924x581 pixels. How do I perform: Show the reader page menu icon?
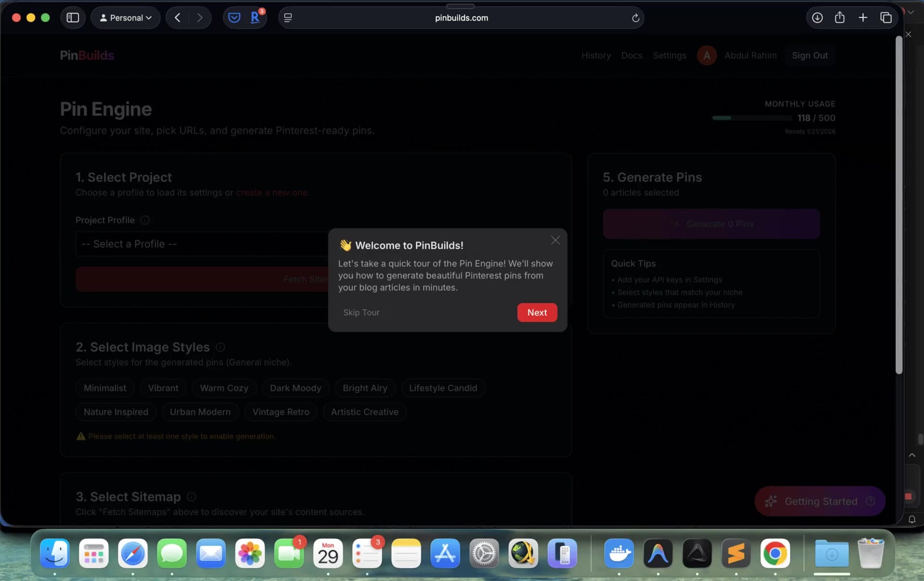pyautogui.click(x=288, y=18)
